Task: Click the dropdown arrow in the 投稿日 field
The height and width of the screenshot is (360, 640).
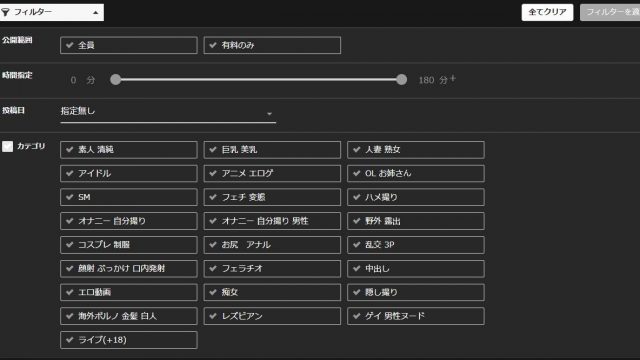Action: pyautogui.click(x=269, y=113)
